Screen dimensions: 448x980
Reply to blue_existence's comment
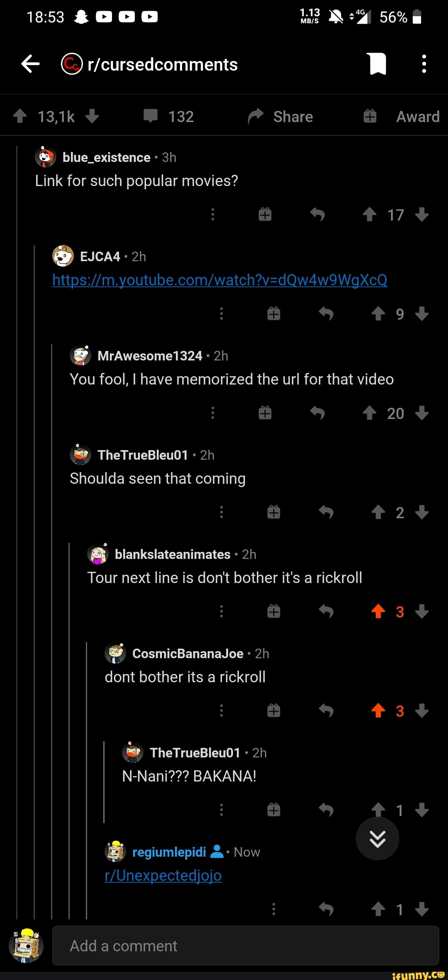[x=317, y=215]
